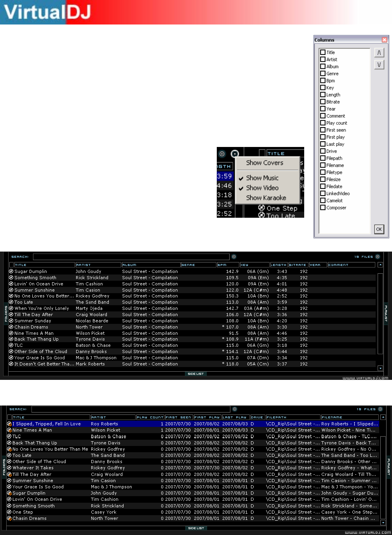Click track icon for Whatever It Takes
Screen dimensions: 392x535
tap(9, 468)
